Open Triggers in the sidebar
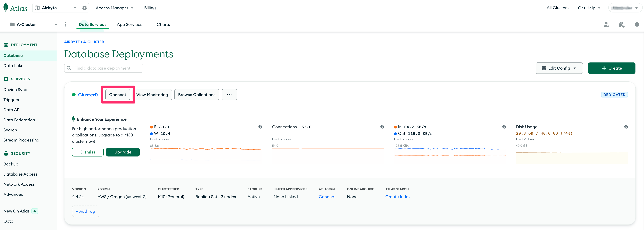Viewport: 644px width, 230px height. tap(11, 100)
